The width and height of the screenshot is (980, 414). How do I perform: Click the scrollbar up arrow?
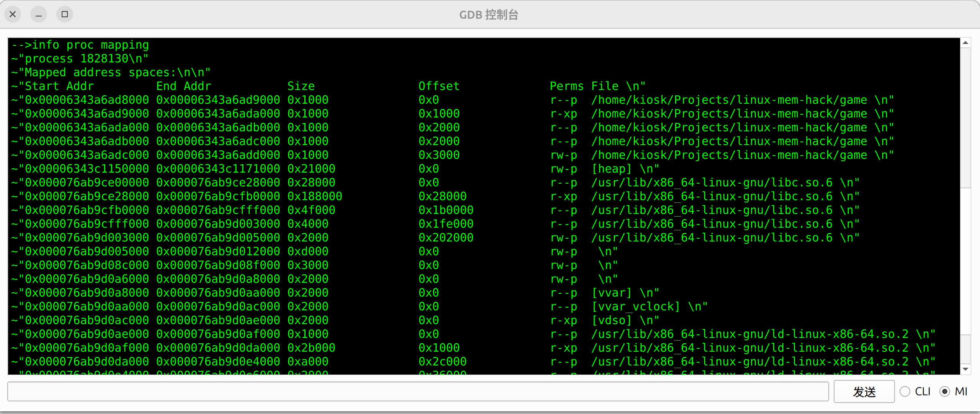click(965, 43)
